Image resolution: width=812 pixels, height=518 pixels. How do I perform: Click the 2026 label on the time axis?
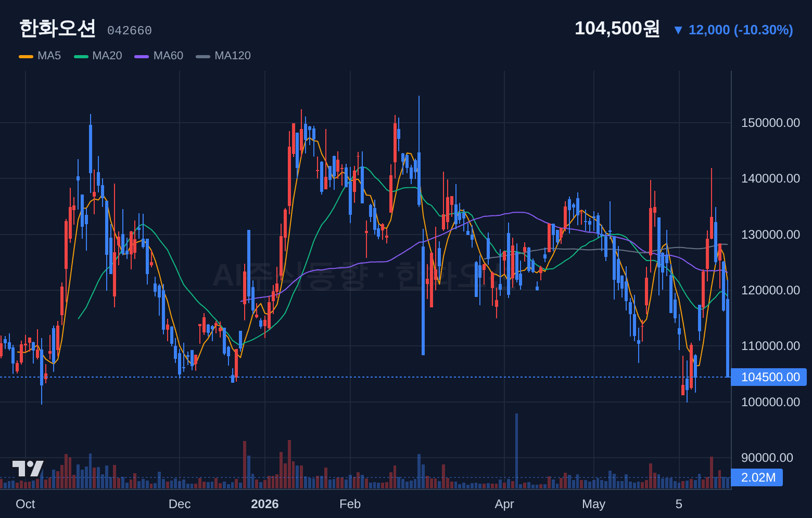pyautogui.click(x=265, y=504)
